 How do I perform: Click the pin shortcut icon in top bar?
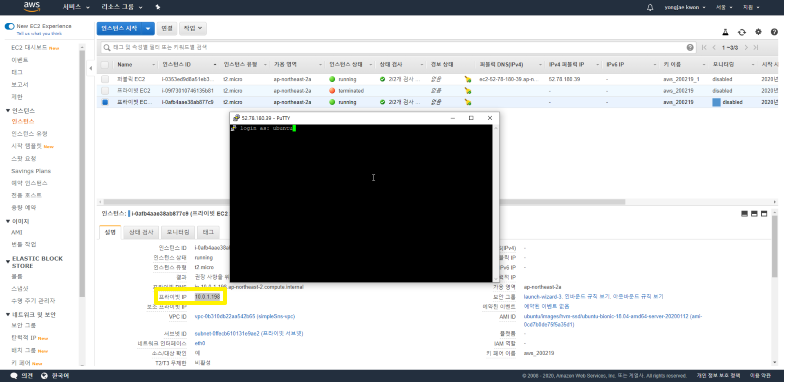(158, 8)
